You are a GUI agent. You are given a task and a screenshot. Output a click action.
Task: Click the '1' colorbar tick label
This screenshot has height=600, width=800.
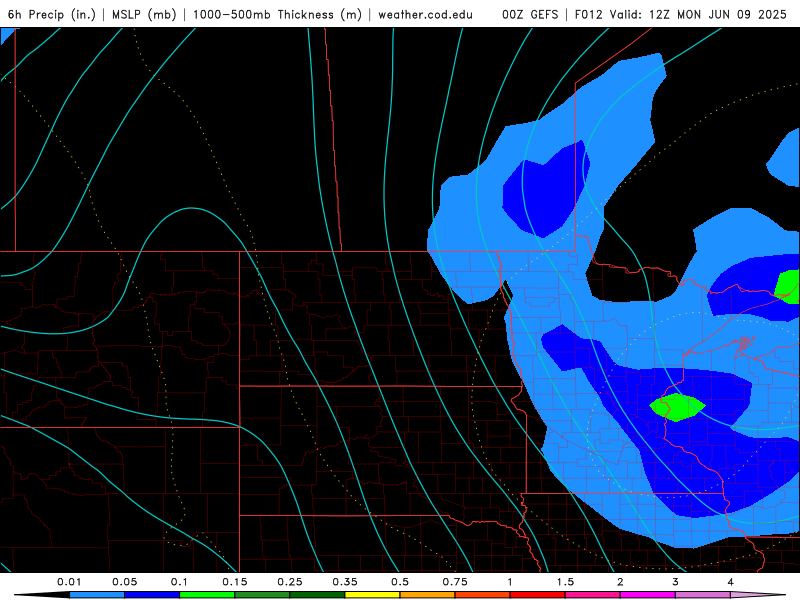(510, 582)
